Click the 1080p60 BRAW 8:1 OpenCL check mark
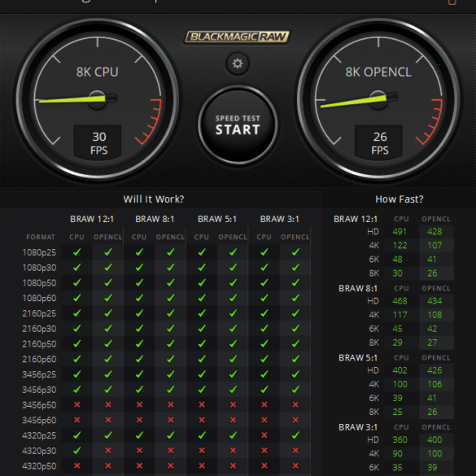This screenshot has height=476, width=476. [171, 298]
